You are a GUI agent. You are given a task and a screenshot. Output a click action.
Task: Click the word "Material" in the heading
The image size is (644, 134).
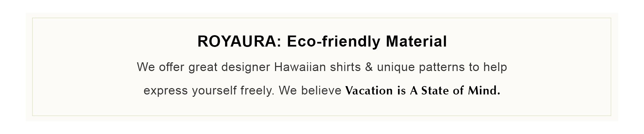[416, 42]
